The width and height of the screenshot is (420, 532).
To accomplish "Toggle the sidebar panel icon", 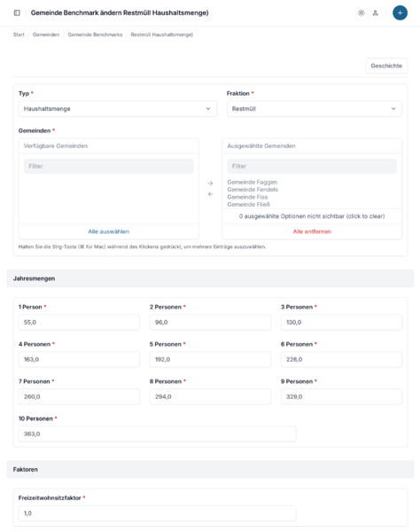I will (x=17, y=13).
